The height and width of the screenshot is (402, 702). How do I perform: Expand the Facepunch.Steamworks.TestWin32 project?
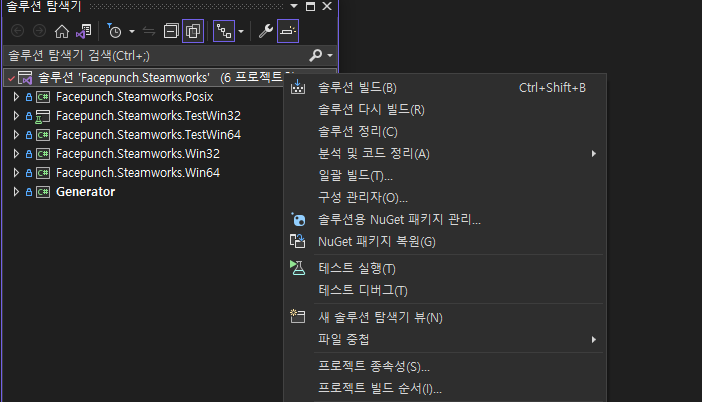click(x=16, y=115)
